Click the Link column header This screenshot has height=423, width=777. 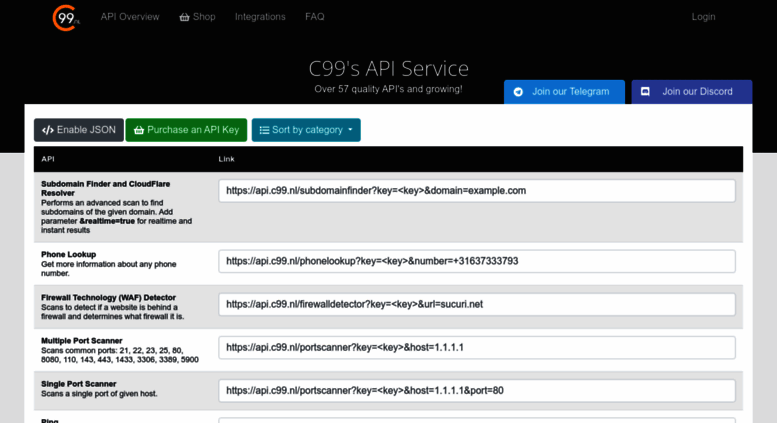click(226, 159)
